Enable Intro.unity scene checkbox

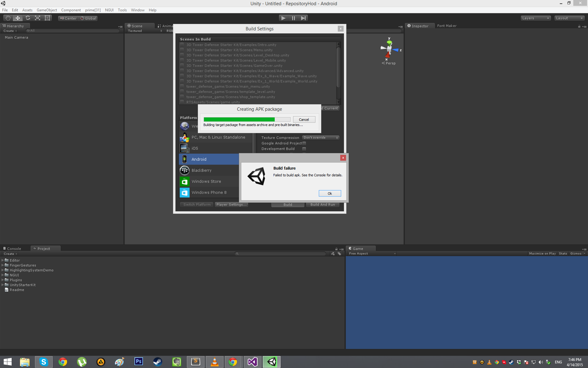pyautogui.click(x=182, y=45)
